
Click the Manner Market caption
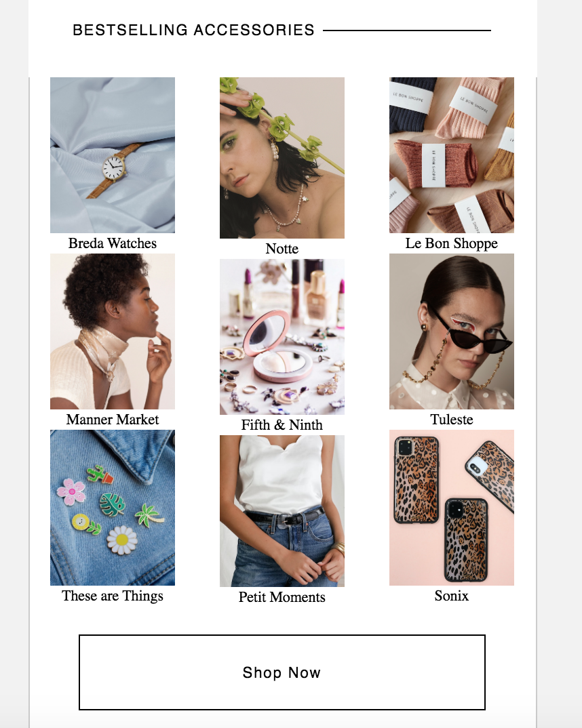point(113,420)
